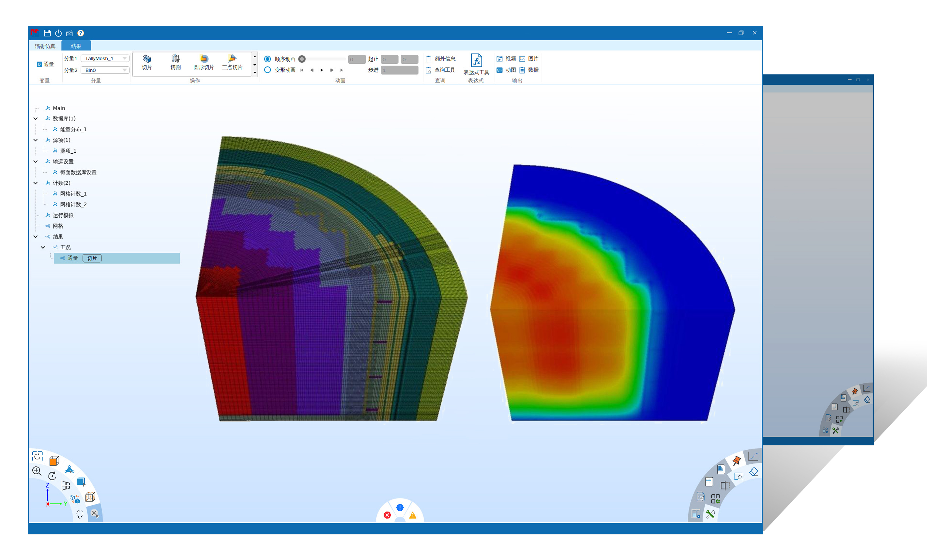Open the Bin0 component dropdown
This screenshot has width=927, height=560.
105,70
